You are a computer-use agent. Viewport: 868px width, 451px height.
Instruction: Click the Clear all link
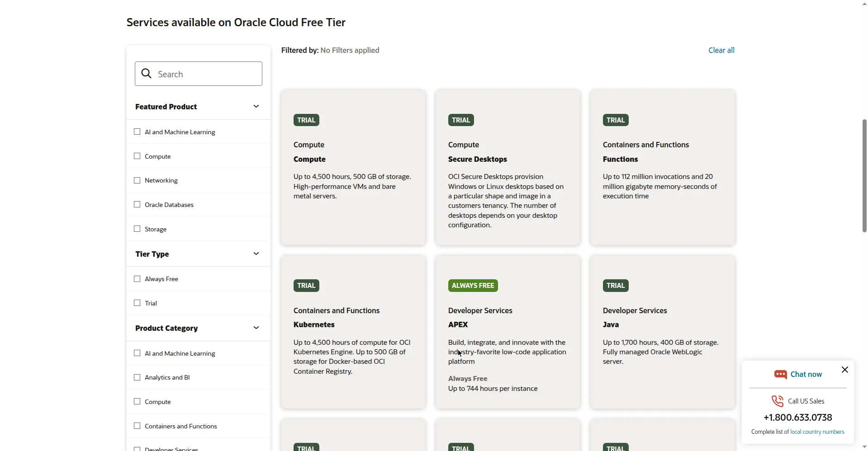click(721, 50)
